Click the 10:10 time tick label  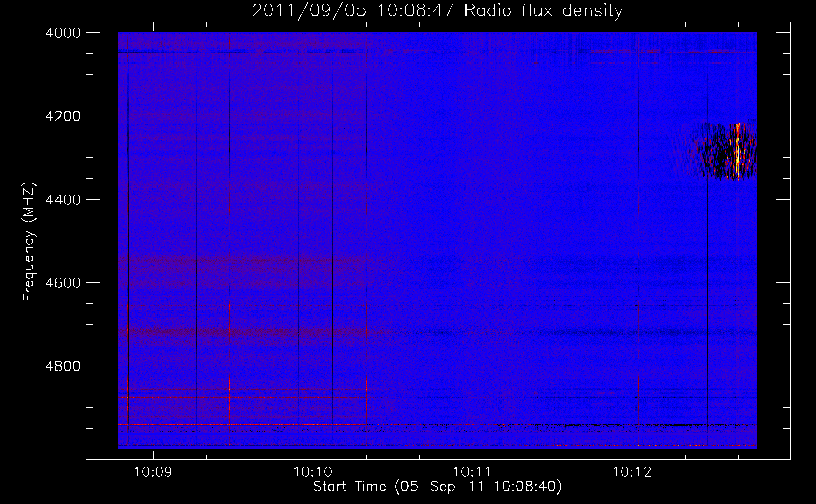(313, 472)
